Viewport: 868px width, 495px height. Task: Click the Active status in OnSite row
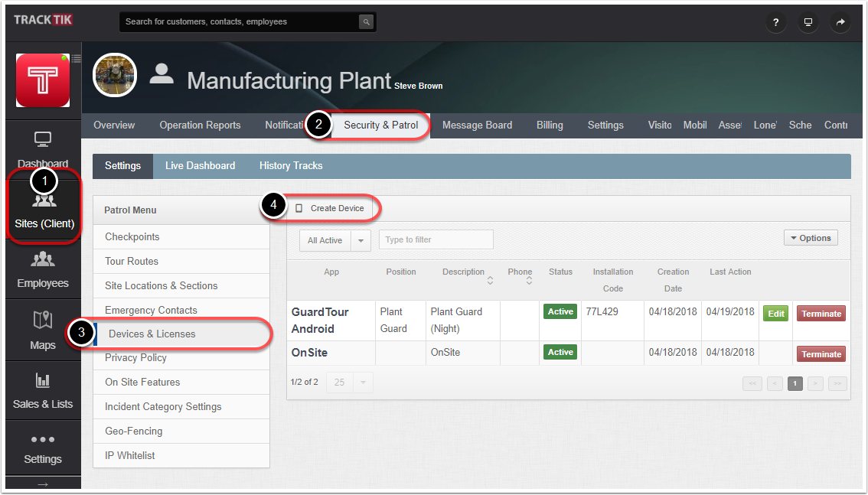pos(560,352)
